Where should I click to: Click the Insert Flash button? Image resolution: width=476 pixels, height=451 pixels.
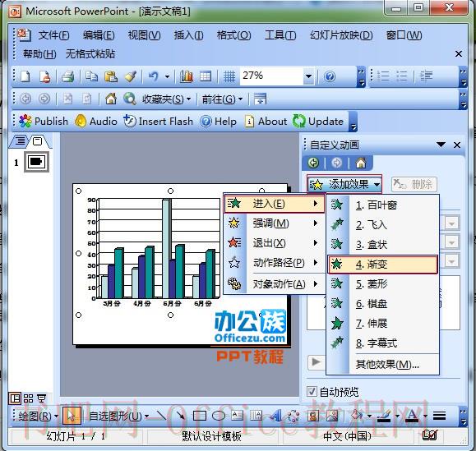158,122
